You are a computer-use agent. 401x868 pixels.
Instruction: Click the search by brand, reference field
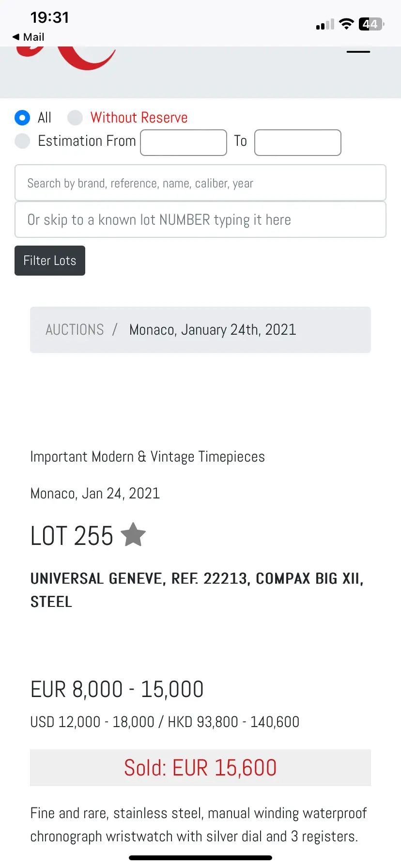(200, 183)
